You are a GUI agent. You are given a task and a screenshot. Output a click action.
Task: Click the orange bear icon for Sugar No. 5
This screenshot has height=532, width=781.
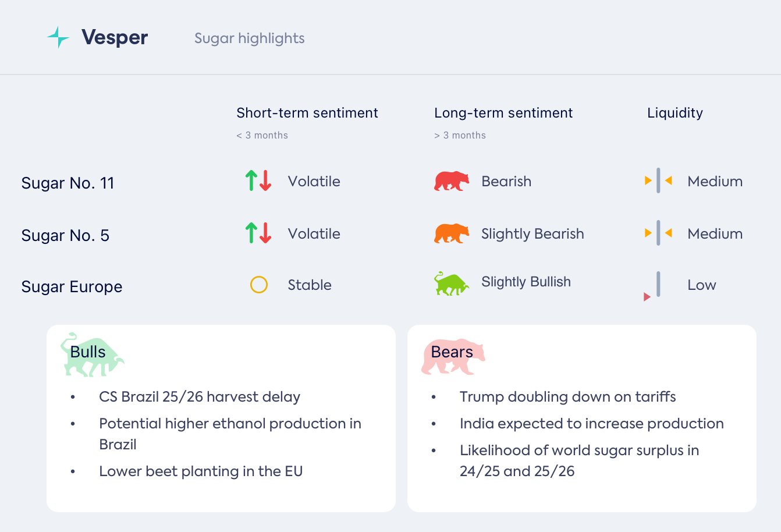pyautogui.click(x=451, y=234)
